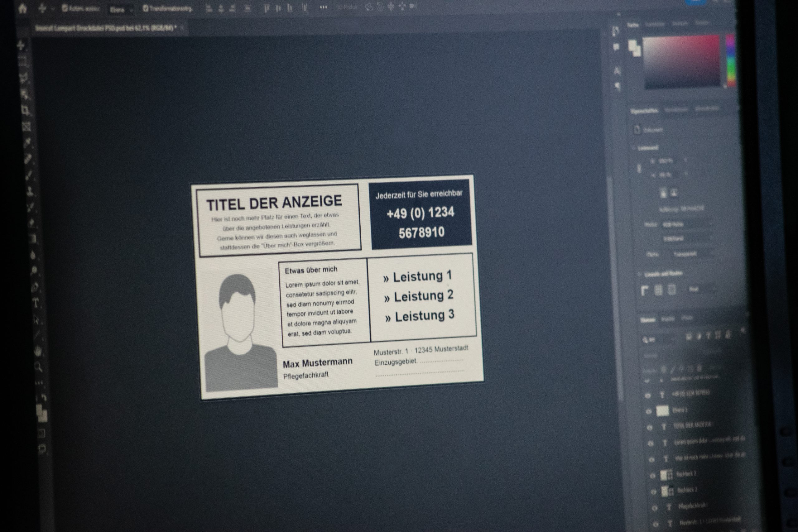Click the TITEL DER ANZEIGE headline on canvas
The width and height of the screenshot is (798, 532).
click(x=274, y=203)
